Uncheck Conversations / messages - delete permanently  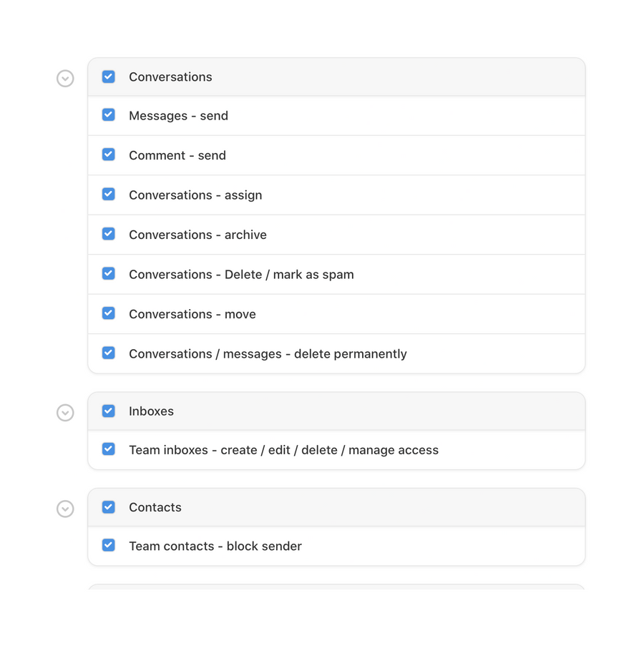(109, 353)
